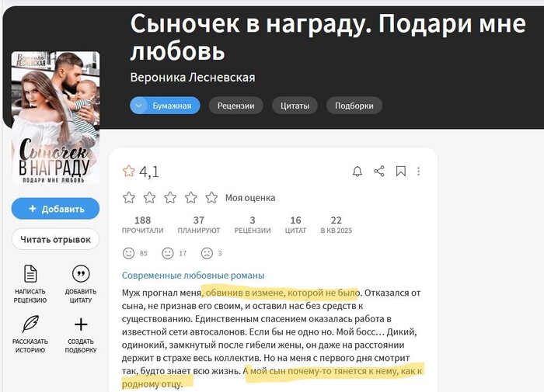544x392 pixels.
Task: Open the book cover thumbnail
Action: click(55, 117)
